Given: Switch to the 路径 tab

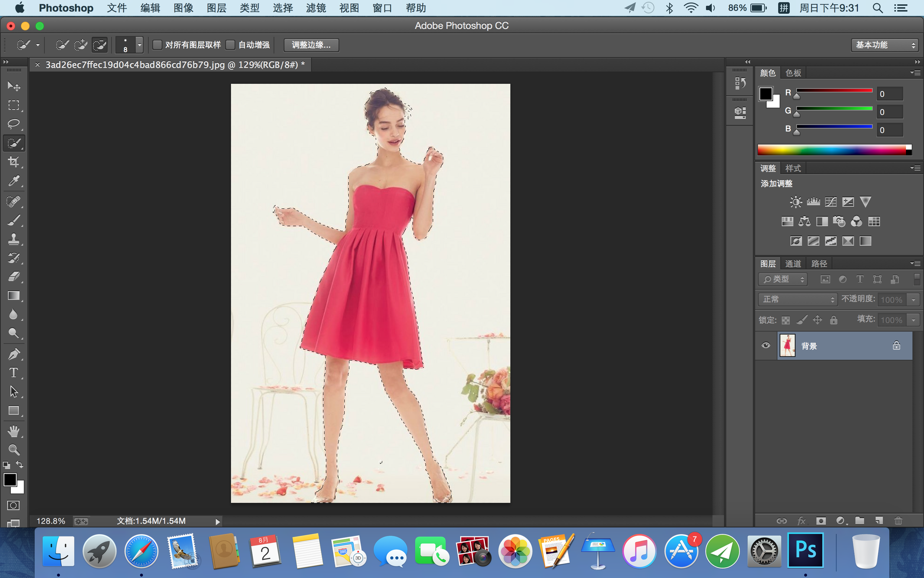Looking at the screenshot, I should pyautogui.click(x=819, y=264).
